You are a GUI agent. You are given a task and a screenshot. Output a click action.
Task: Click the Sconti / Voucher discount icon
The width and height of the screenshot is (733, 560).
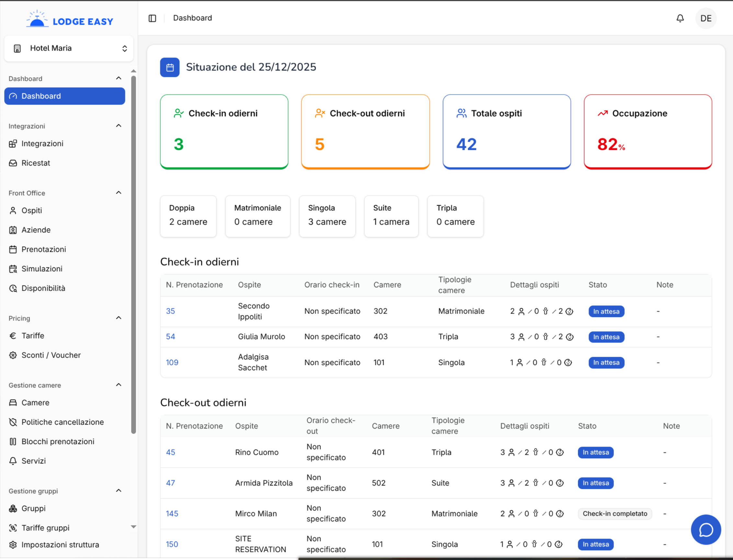pos(13,355)
